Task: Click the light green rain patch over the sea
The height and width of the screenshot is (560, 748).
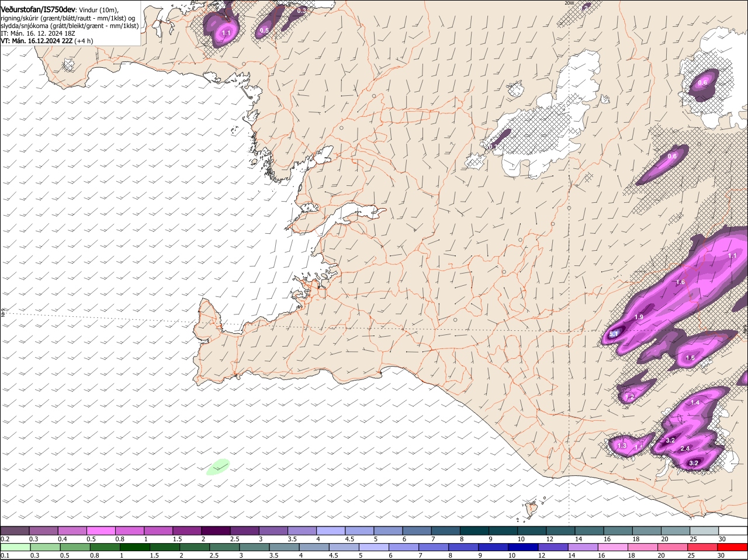Action: [x=218, y=466]
